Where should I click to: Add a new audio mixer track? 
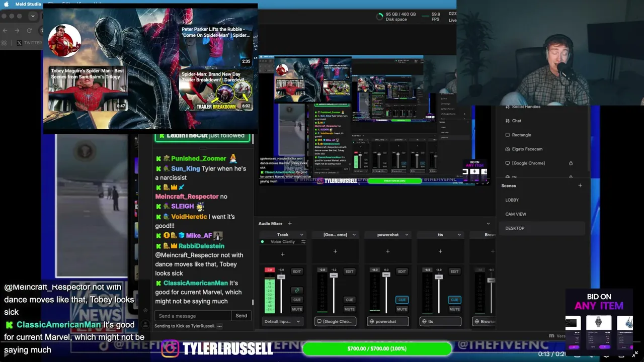(290, 224)
